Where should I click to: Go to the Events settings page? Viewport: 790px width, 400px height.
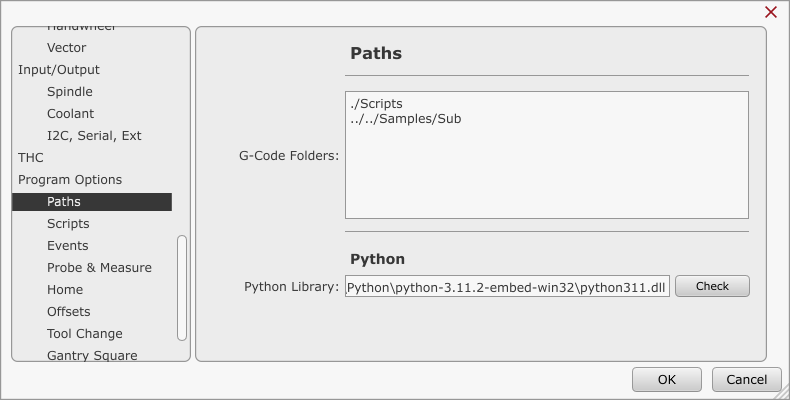pyautogui.click(x=67, y=246)
